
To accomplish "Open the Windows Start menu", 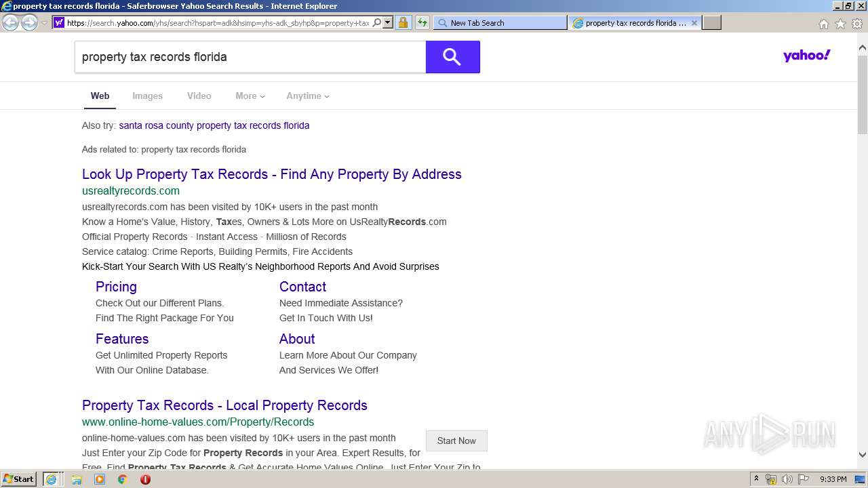I will tap(18, 479).
